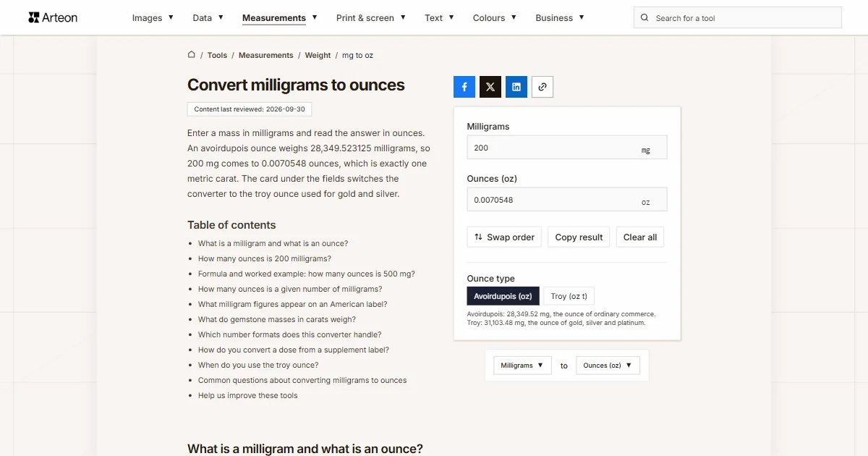Jump to 'How many ounces is 200 milligrams?'

(265, 259)
